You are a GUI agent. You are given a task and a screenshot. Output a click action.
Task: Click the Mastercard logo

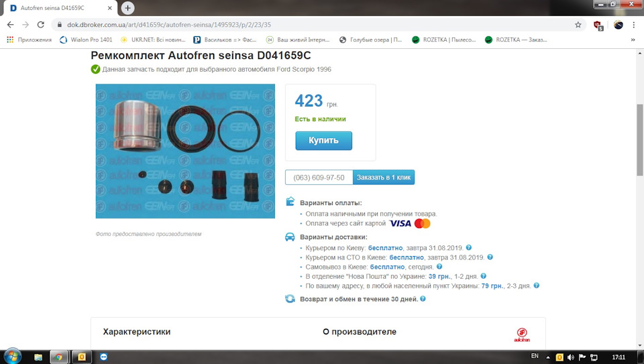pyautogui.click(x=422, y=223)
